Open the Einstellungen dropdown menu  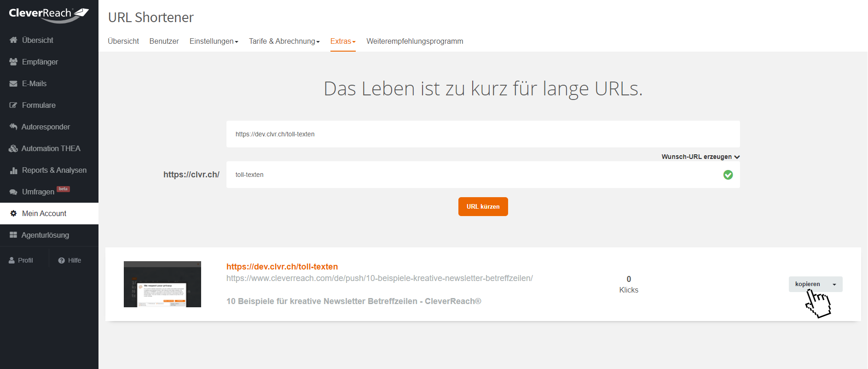point(214,41)
